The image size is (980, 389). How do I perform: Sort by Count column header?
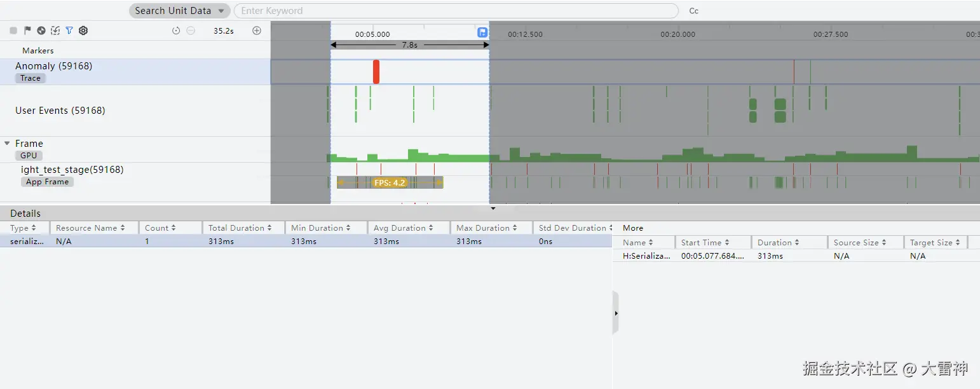(160, 228)
